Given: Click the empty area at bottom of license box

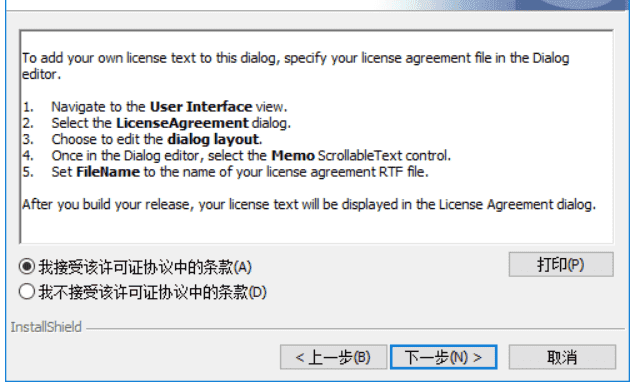Looking at the screenshot, I should [x=316, y=229].
